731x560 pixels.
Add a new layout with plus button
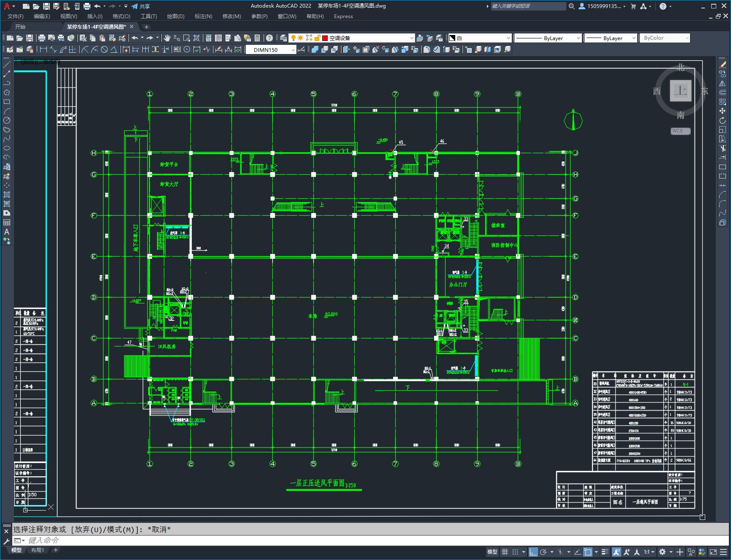coord(55,550)
